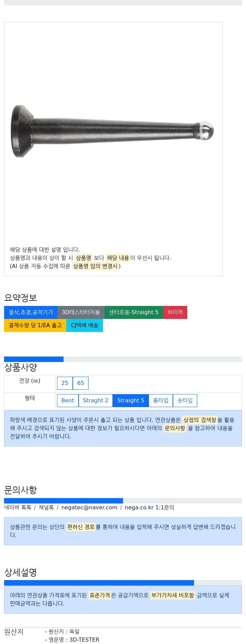Click the CJ택배 배송 cyan badge
Viewport: 246px width, 644px height.
(x=84, y=325)
